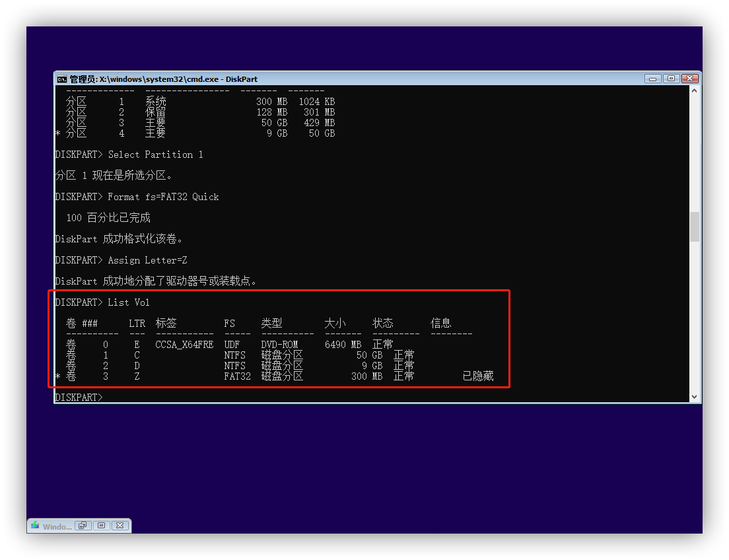Viewport: 729px width, 560px height.
Task: Click the "Select Partition 1" command line
Action: point(155,155)
